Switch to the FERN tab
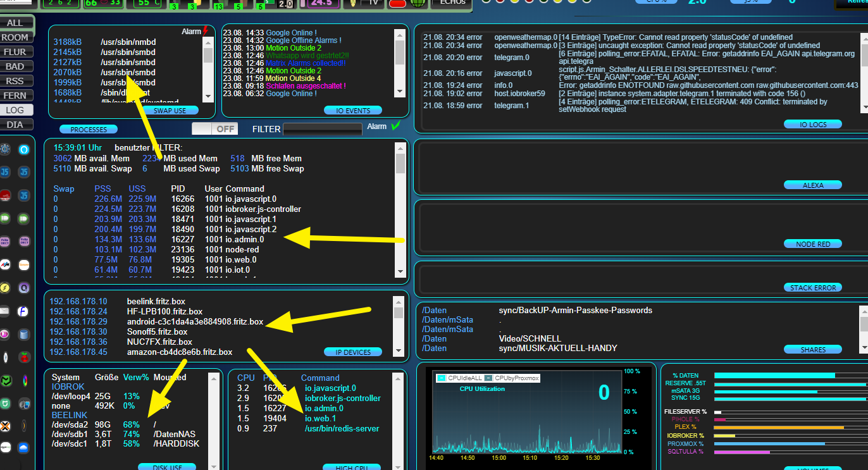Screen dimensions: 868x470 15,96
